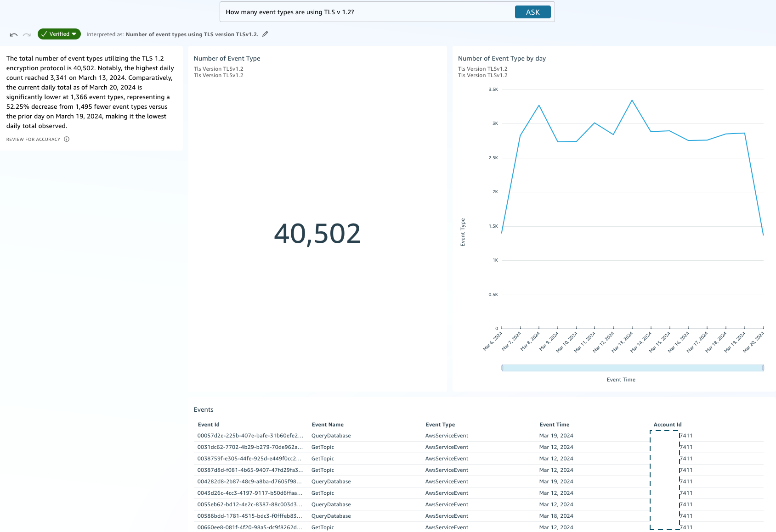The image size is (776, 532).
Task: Edit the interpretation with the pencil icon
Action: click(x=265, y=34)
